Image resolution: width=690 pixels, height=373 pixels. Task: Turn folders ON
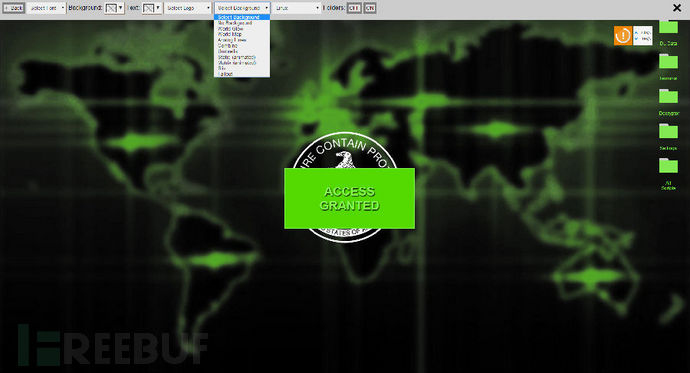pyautogui.click(x=370, y=8)
